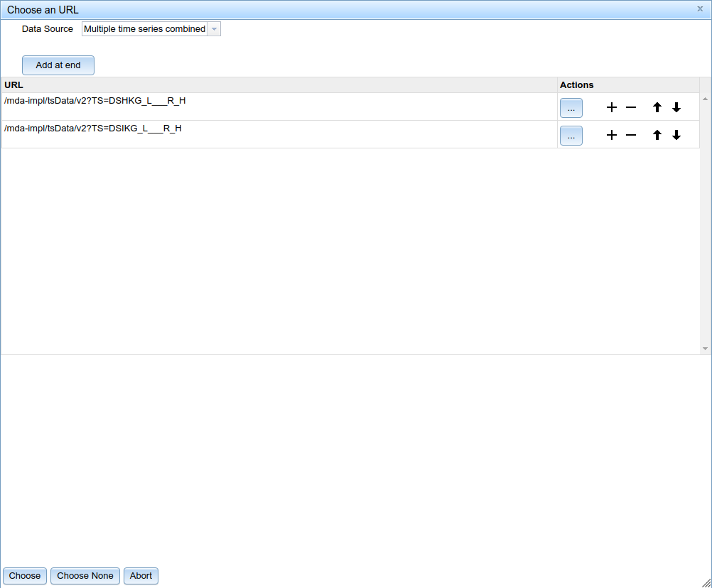The width and height of the screenshot is (712, 588).
Task: Click the Choose None button
Action: [x=85, y=576]
